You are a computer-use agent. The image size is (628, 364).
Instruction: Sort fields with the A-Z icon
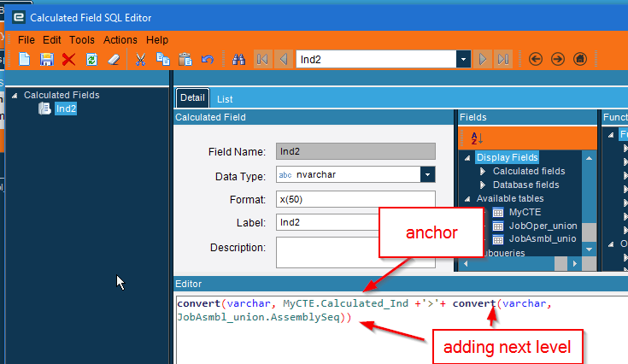[477, 138]
